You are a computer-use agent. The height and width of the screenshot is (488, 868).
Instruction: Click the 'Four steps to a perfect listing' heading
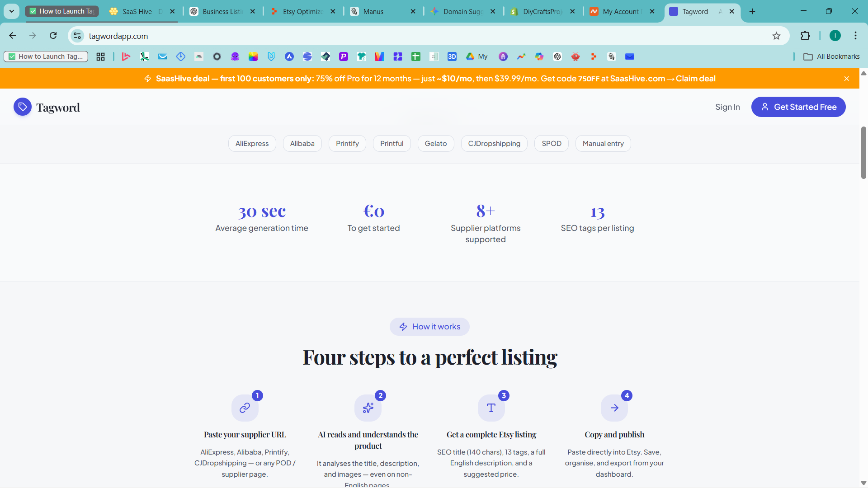pyautogui.click(x=430, y=357)
